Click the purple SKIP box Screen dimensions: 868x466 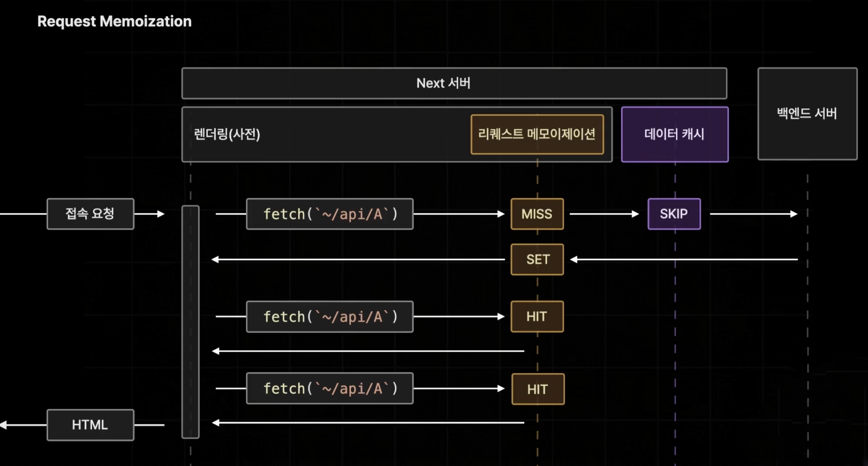coord(674,214)
